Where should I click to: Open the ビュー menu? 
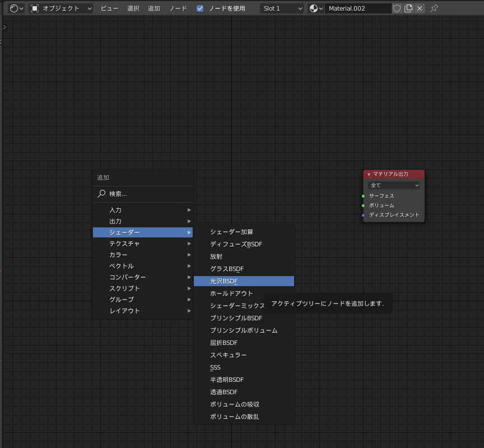click(x=109, y=8)
